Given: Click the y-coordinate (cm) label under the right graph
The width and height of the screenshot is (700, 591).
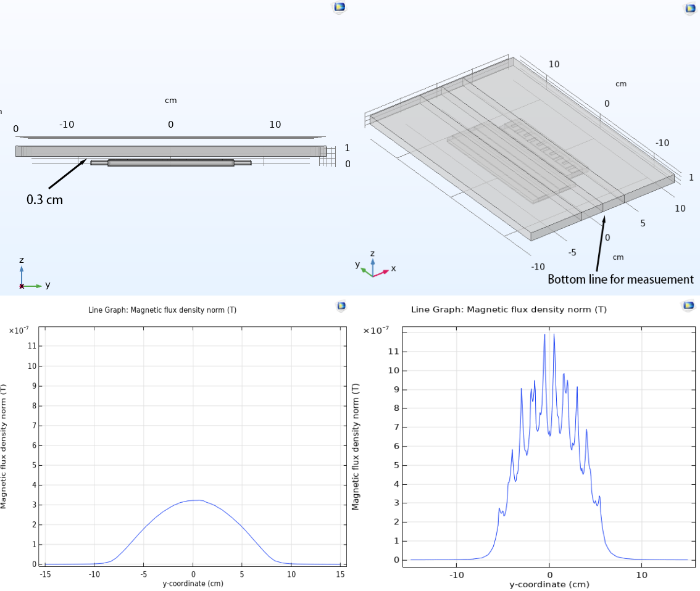Looking at the screenshot, I should tap(548, 584).
